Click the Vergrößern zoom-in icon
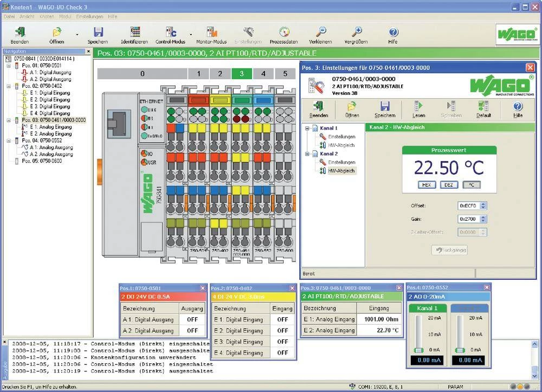The image size is (542, 392). tap(358, 33)
